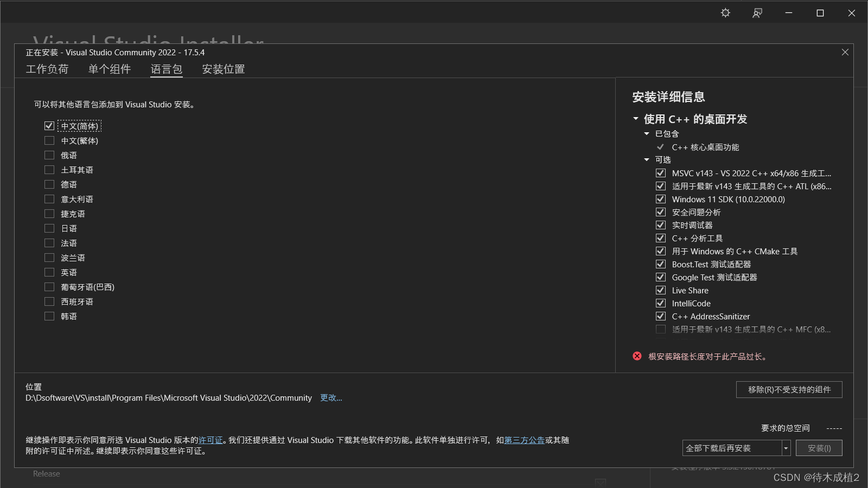This screenshot has width=868, height=488.
Task: Click the 安装详细信息 heading
Action: click(668, 97)
